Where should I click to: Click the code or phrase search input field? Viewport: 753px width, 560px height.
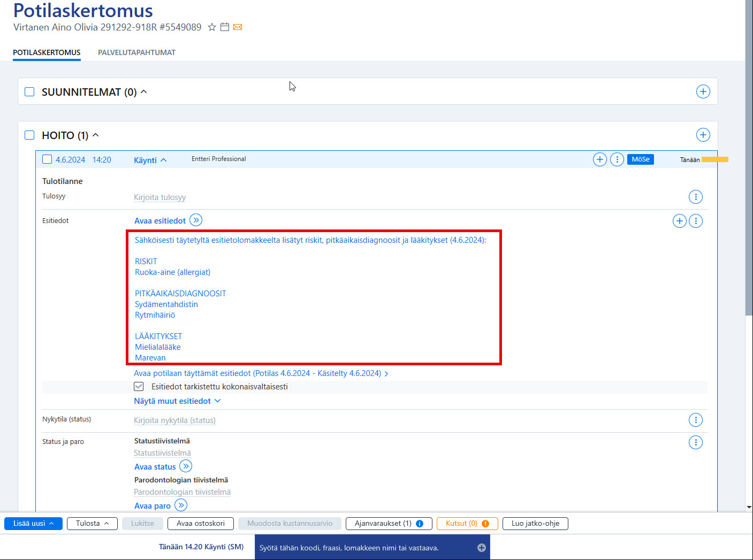[372, 548]
